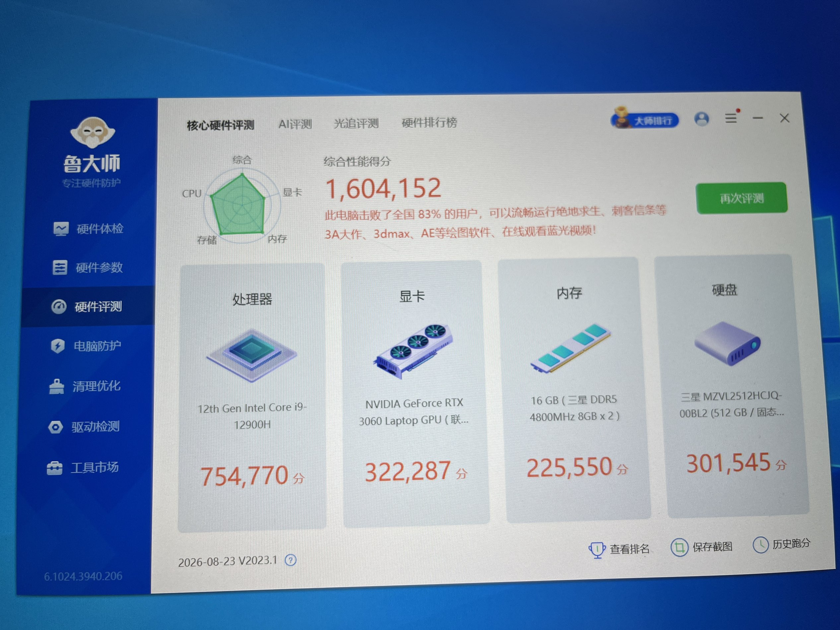Click the 工具市场 toolbox icon

tap(55, 468)
